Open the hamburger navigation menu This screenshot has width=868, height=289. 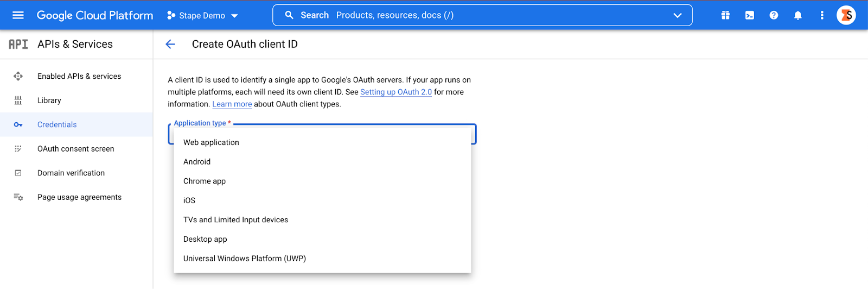(x=18, y=15)
